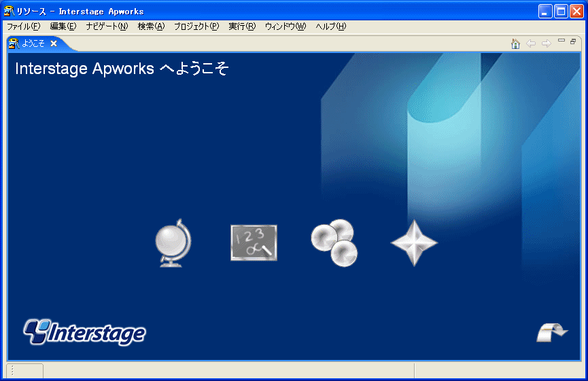
Task: Close the Interstage Apworks window
Action: [576, 12]
